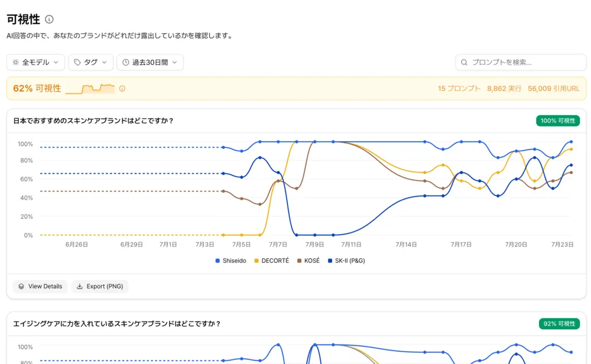Screen dimensions: 591x364
Task: Focus the プロンプトを検索 search field
Action: click(x=521, y=62)
